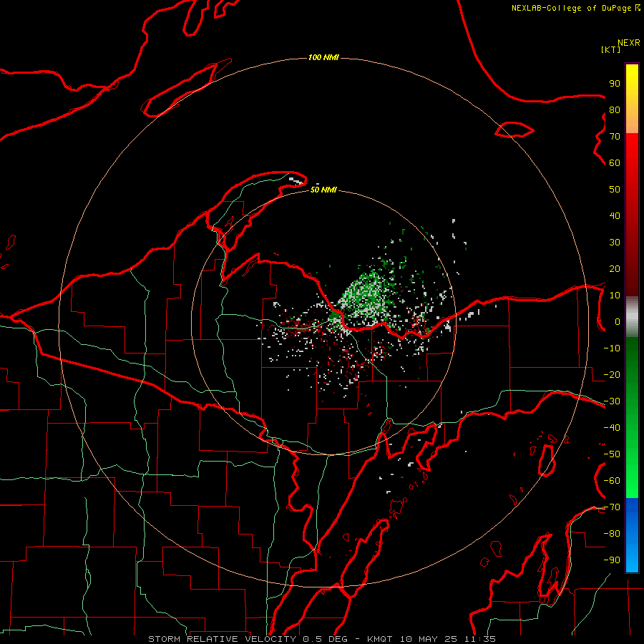Click the 10 MAY 25 date text
Image resolution: width=644 pixels, height=644 pixels.
coord(429,639)
